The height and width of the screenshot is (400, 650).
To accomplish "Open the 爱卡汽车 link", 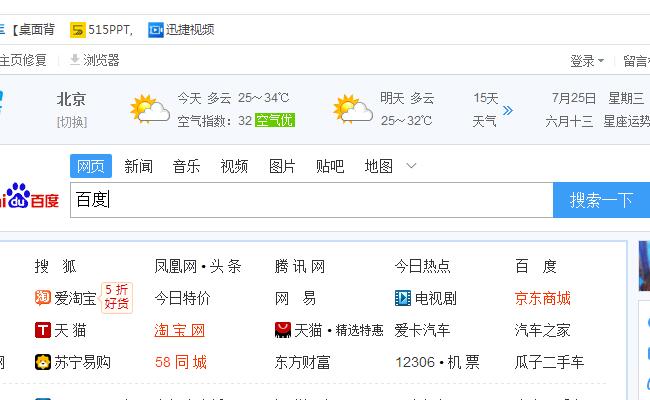I will (x=422, y=330).
